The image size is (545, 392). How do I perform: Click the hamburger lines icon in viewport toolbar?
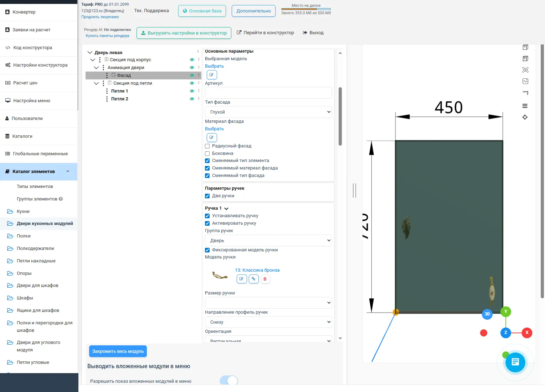[x=525, y=106]
